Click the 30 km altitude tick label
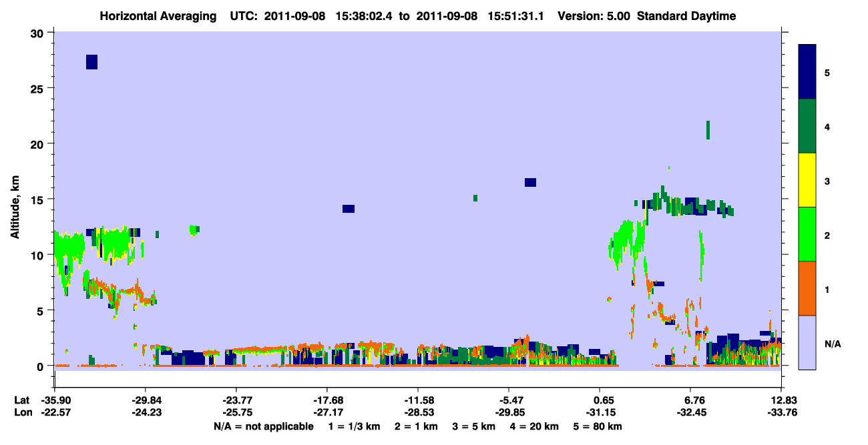Image resolution: width=868 pixels, height=445 pixels. tap(37, 33)
